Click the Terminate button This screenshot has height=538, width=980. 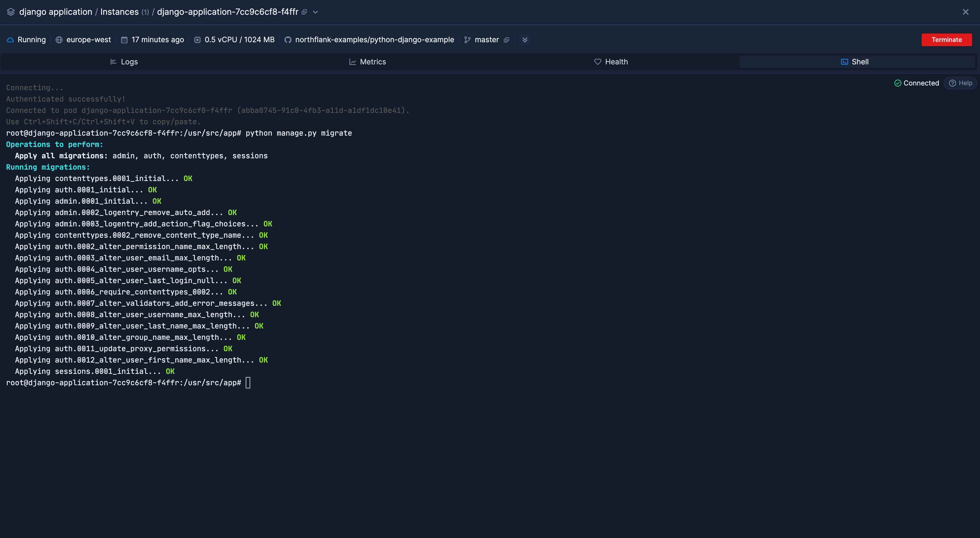click(x=946, y=40)
